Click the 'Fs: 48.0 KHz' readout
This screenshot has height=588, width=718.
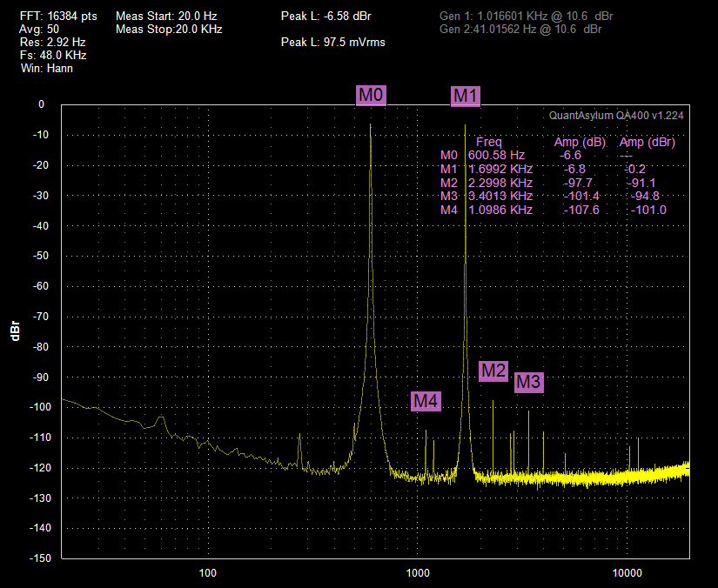click(53, 56)
